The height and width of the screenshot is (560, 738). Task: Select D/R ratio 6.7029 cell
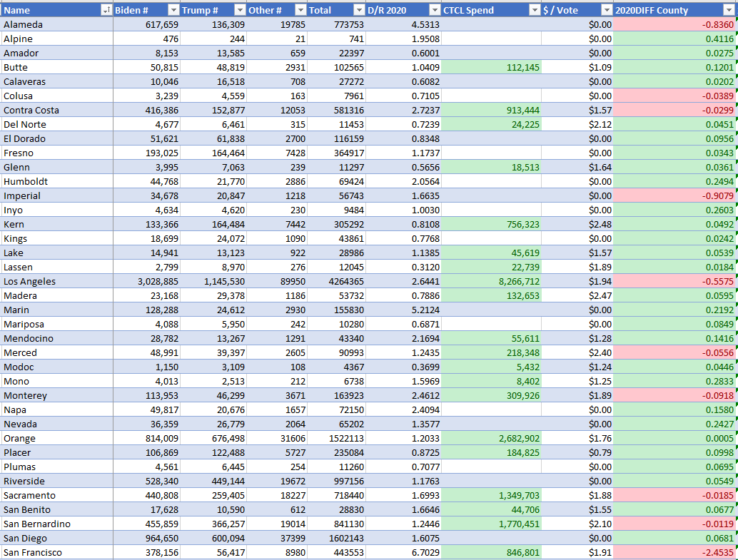(403, 552)
